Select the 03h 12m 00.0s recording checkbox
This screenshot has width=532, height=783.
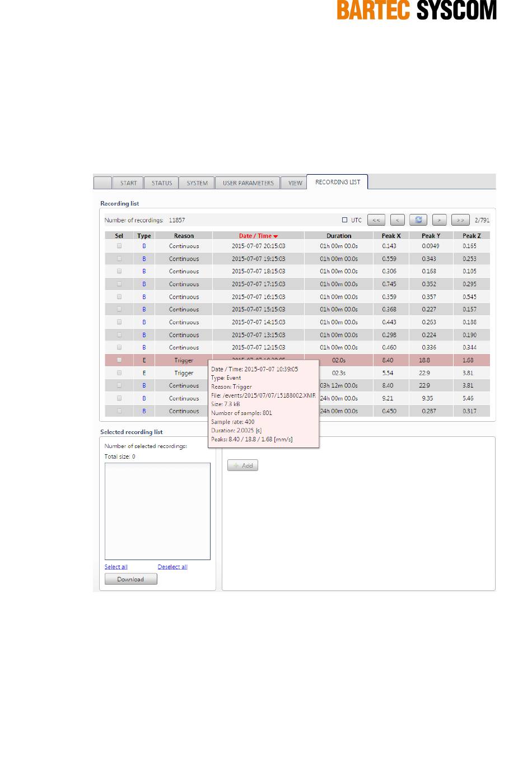(x=119, y=385)
